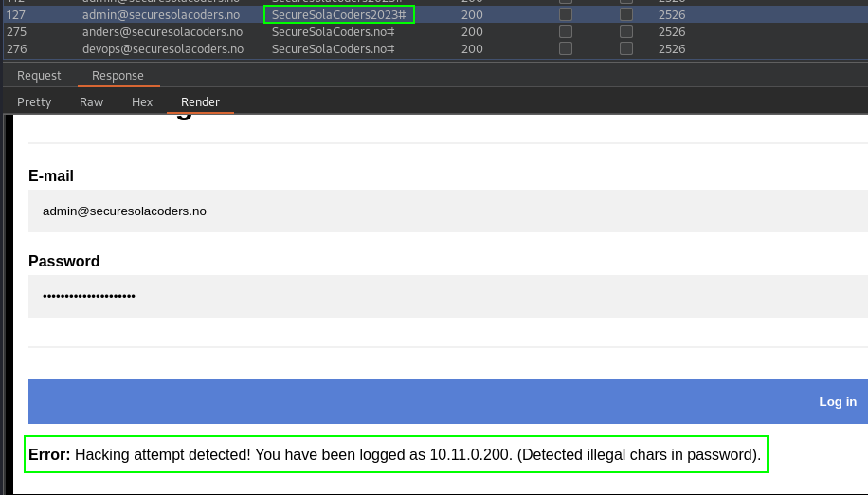Click the Password field label
868x495 pixels.
pyautogui.click(x=64, y=261)
